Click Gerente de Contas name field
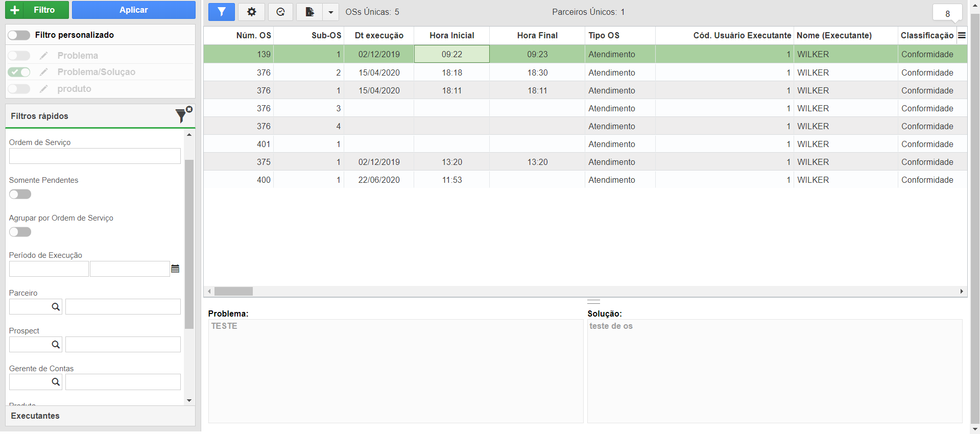The image size is (980, 434). pyautogui.click(x=123, y=382)
